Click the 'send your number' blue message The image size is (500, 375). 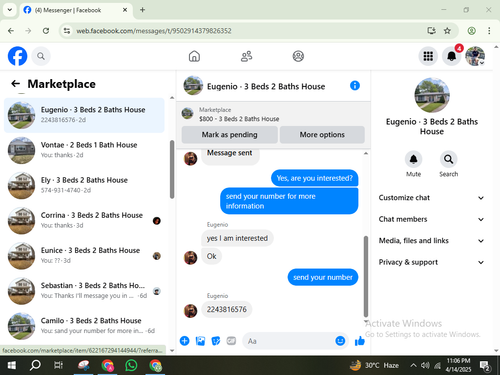[x=323, y=277]
